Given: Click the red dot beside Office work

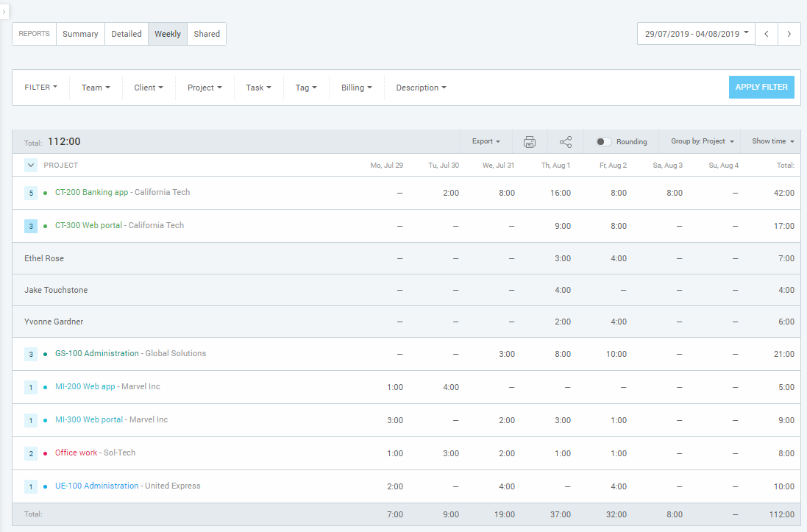Looking at the screenshot, I should (46, 453).
